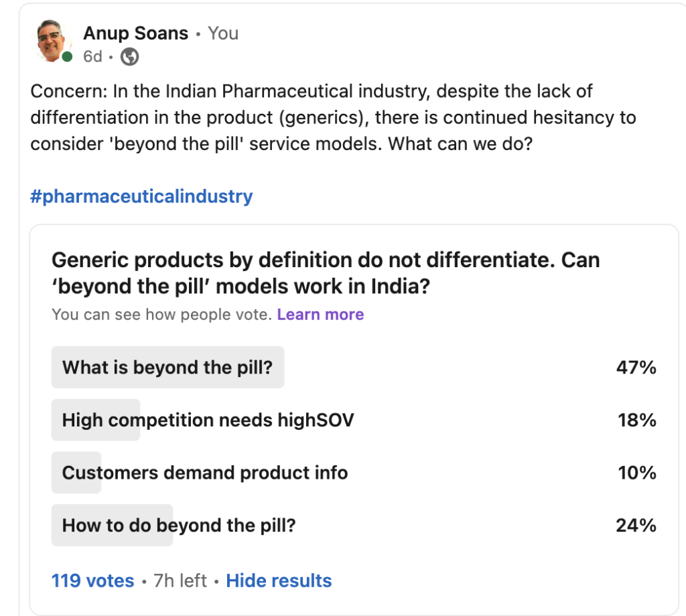Click the 47% result value
Screen dimensions: 686x616
(x=636, y=368)
